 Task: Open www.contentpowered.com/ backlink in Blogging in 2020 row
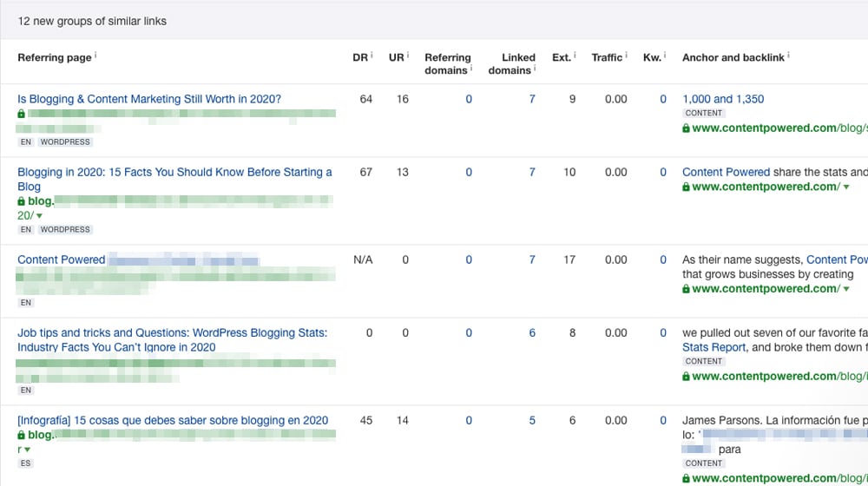point(766,187)
